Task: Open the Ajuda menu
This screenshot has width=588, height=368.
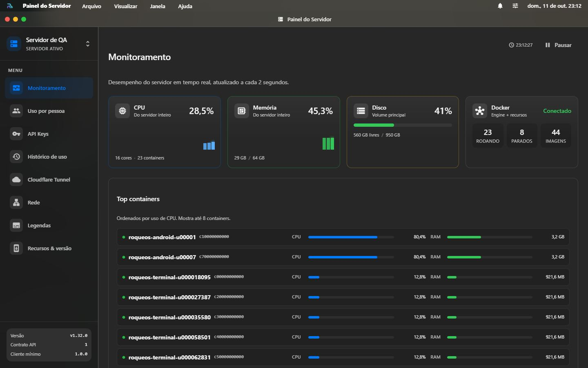Action: pos(185,6)
